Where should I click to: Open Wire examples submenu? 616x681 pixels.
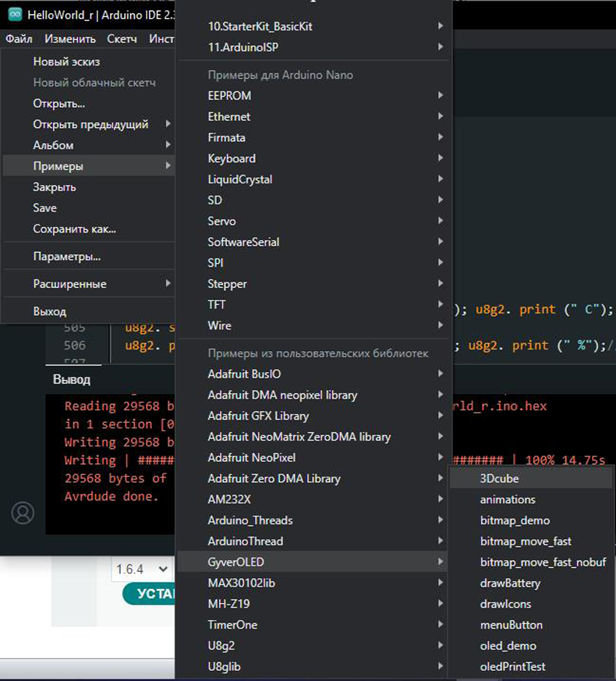click(x=313, y=325)
